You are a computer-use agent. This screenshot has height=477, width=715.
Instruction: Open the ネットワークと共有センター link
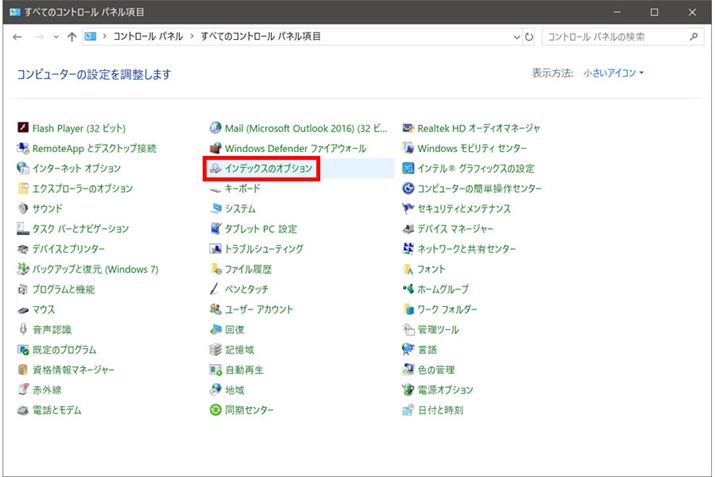[467, 249]
